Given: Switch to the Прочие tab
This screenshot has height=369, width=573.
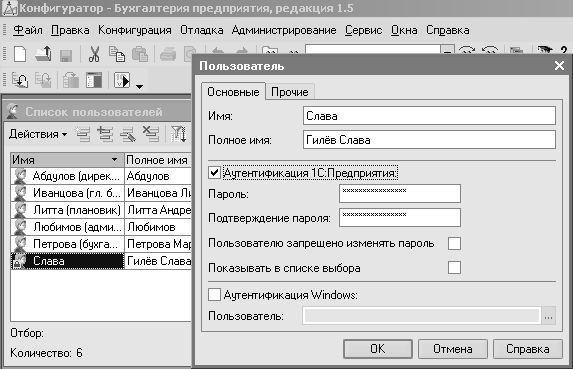Looking at the screenshot, I should 290,92.
